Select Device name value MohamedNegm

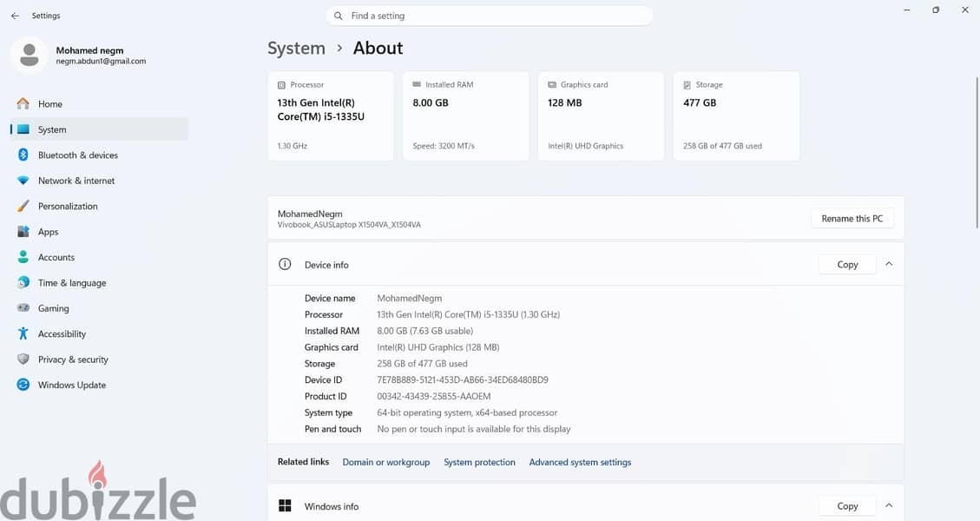[x=410, y=299]
